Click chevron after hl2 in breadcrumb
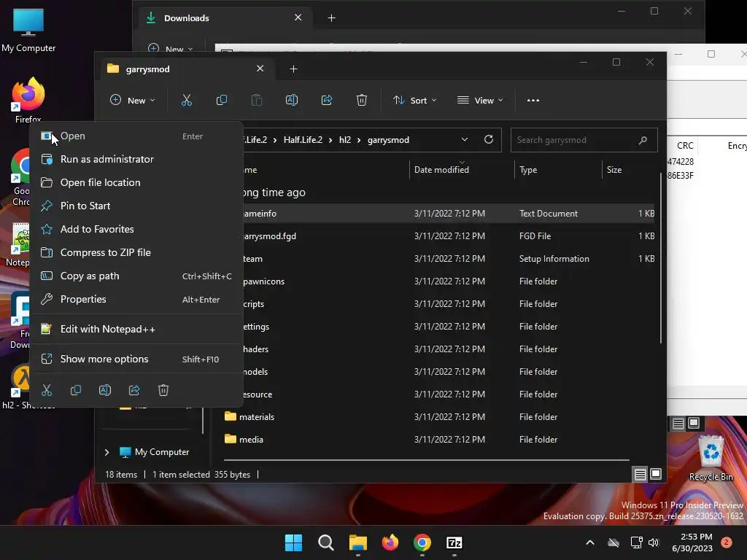747x560 pixels. click(x=359, y=140)
